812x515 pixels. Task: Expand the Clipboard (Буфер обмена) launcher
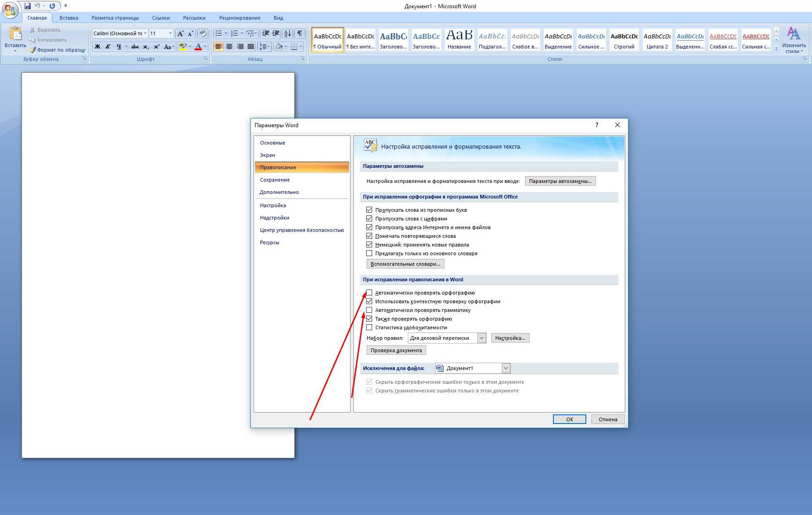tap(84, 59)
